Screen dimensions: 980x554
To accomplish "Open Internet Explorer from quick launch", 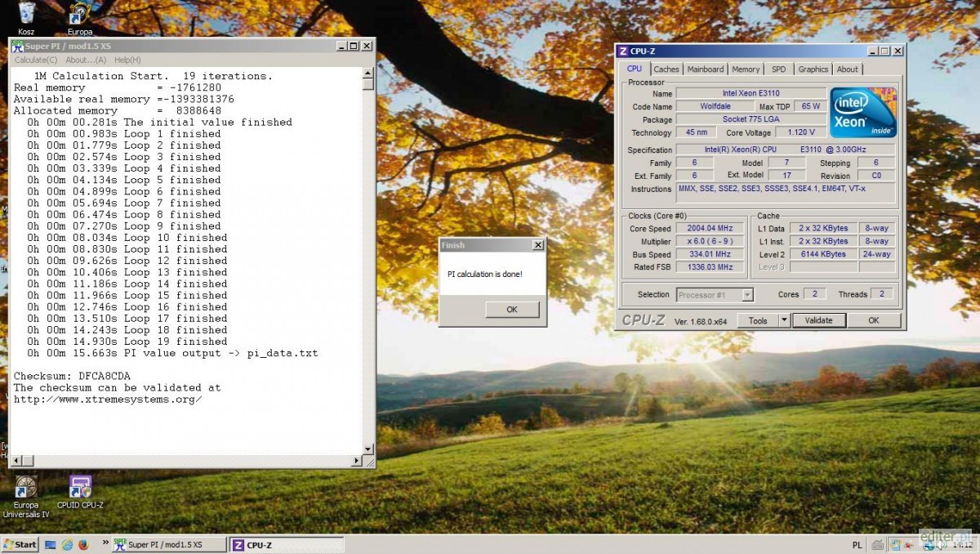I will (67, 544).
